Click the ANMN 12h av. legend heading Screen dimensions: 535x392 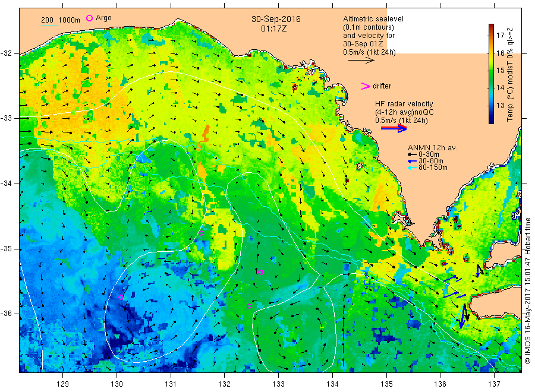tap(433, 148)
